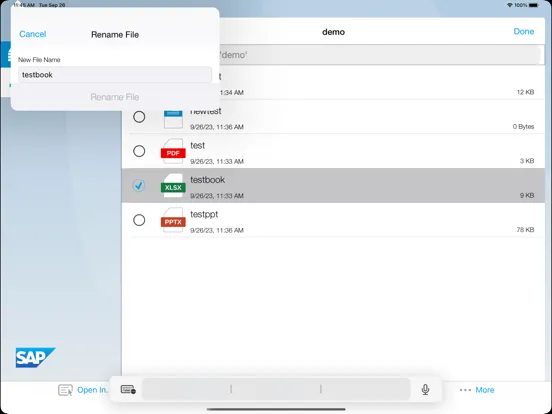
Task: Tap the Open In label
Action: [92, 390]
